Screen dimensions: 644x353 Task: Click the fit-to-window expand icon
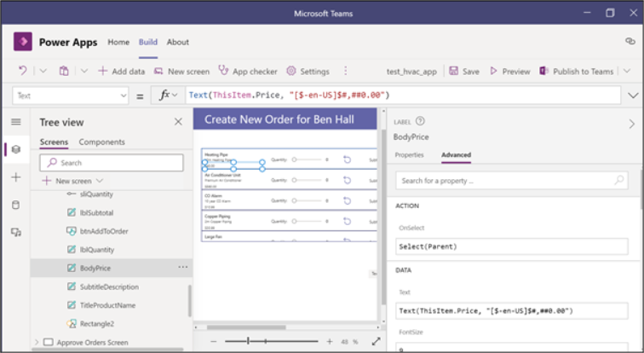pyautogui.click(x=376, y=342)
